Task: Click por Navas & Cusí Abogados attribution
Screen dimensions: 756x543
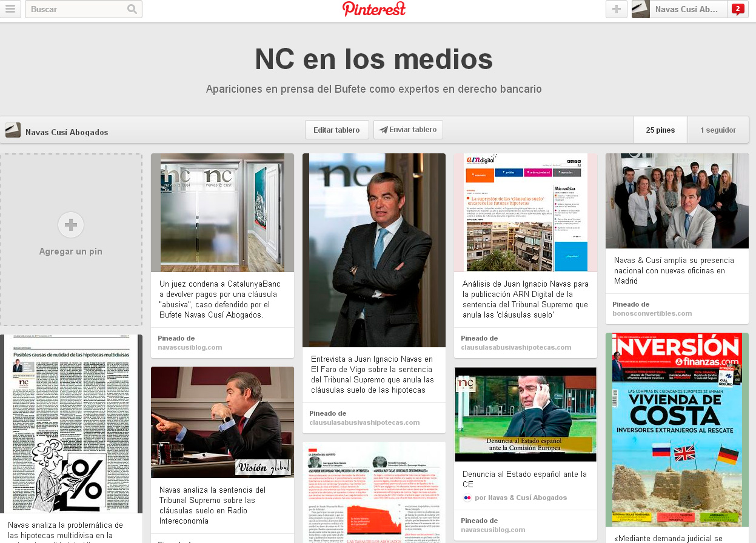Action: point(521,498)
